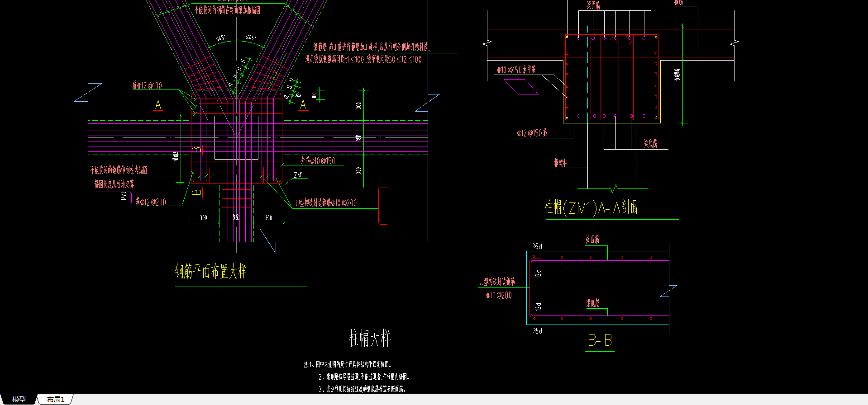Select the 'Φ10@200' text beside B-B section
Screen dimensions: 868x405
point(499,296)
